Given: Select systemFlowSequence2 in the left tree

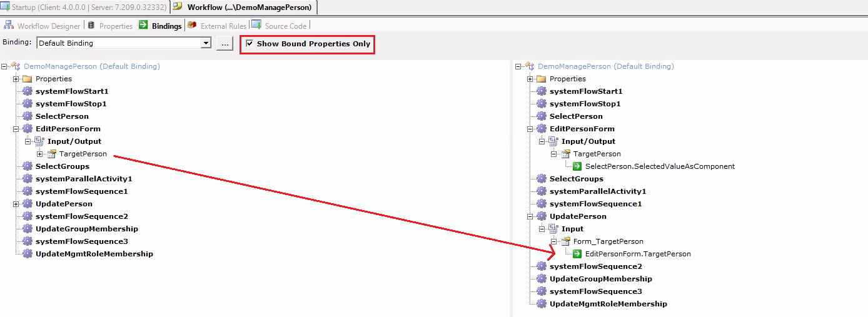Looking at the screenshot, I should [81, 216].
